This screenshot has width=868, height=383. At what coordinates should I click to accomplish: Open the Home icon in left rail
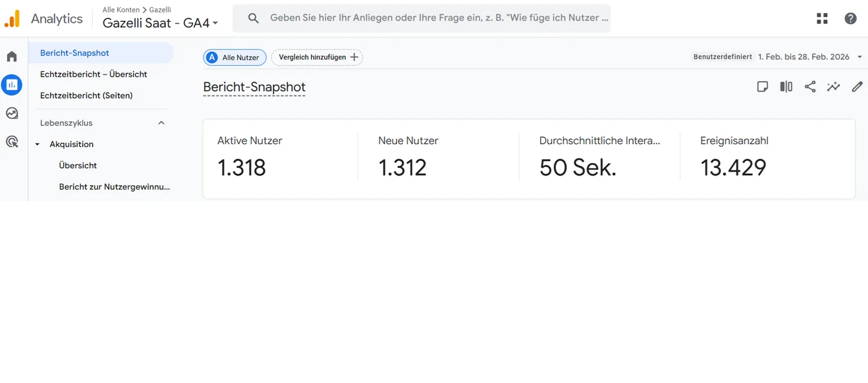point(12,57)
